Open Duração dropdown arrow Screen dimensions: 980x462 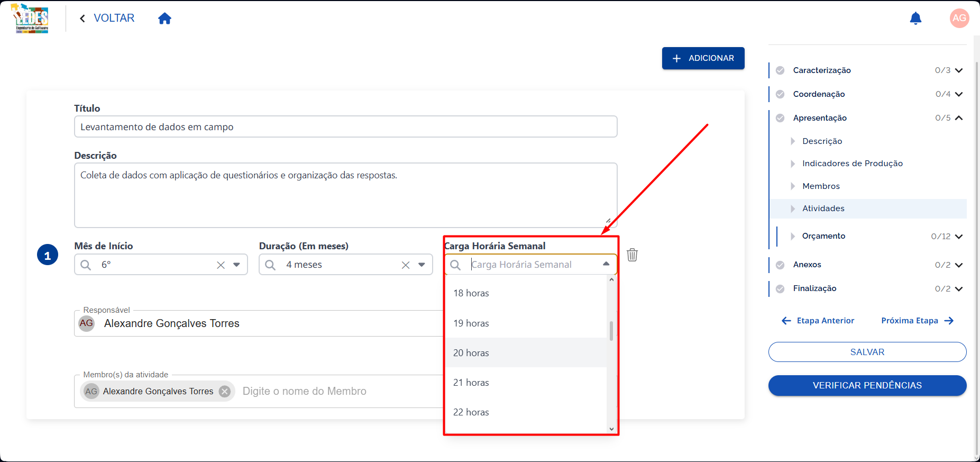tap(422, 265)
